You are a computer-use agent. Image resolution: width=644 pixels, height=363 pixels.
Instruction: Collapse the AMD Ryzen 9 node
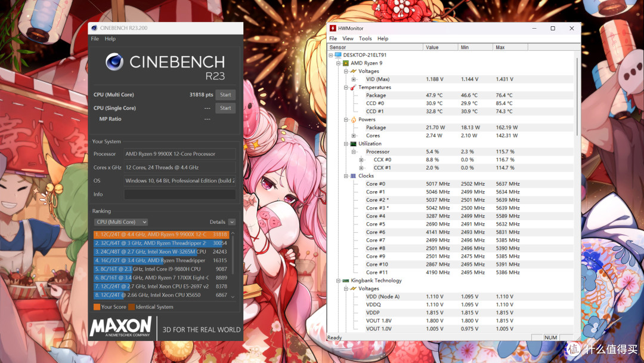click(339, 63)
